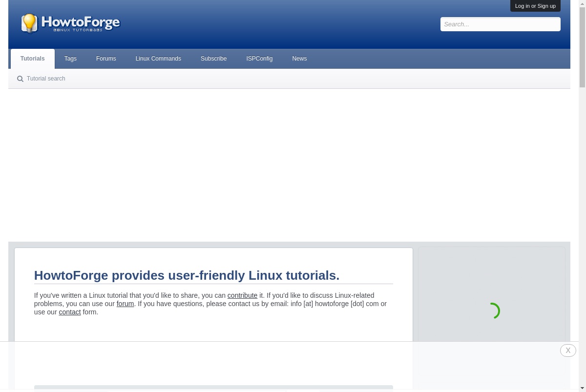Focus the Search... input field

click(x=501, y=24)
